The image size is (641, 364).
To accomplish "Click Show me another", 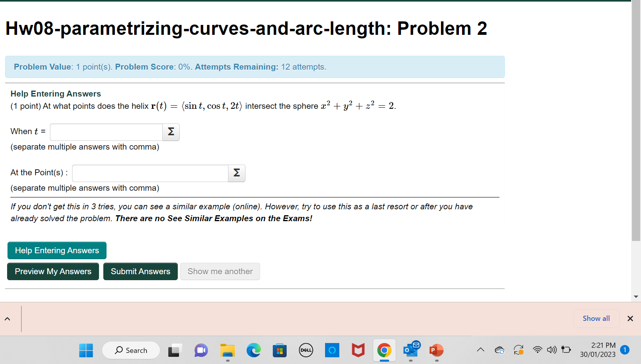I will click(220, 271).
